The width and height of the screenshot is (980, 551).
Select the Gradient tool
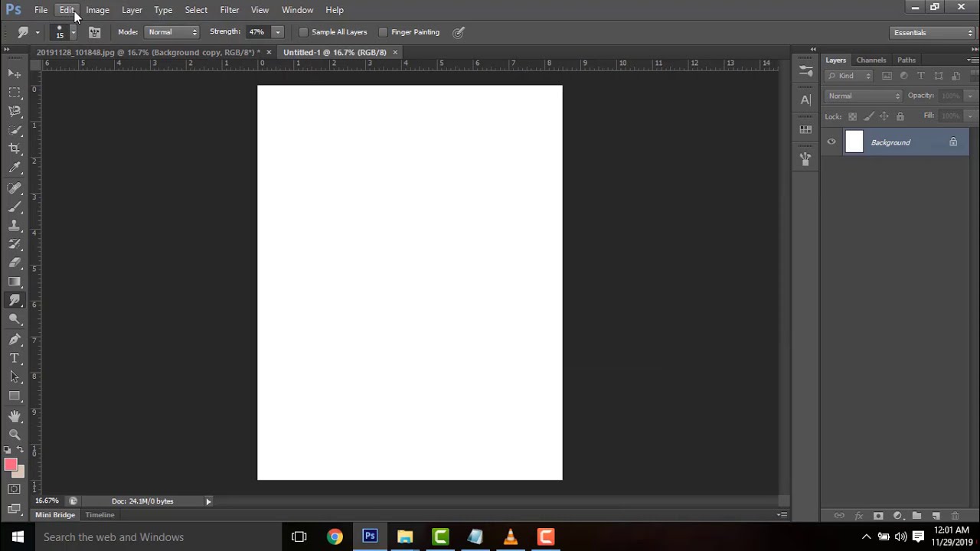tap(15, 282)
